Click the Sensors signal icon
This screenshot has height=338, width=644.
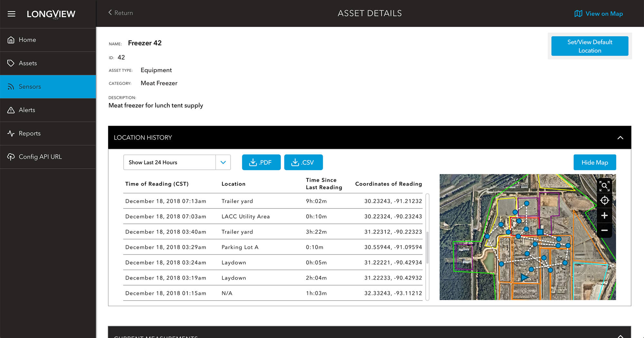11,87
